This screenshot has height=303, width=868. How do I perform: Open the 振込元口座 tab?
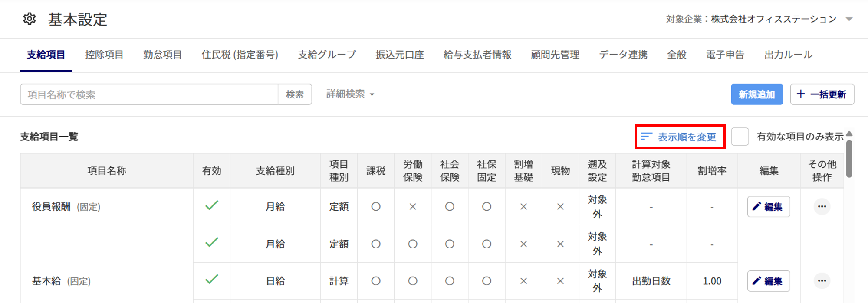pyautogui.click(x=400, y=55)
